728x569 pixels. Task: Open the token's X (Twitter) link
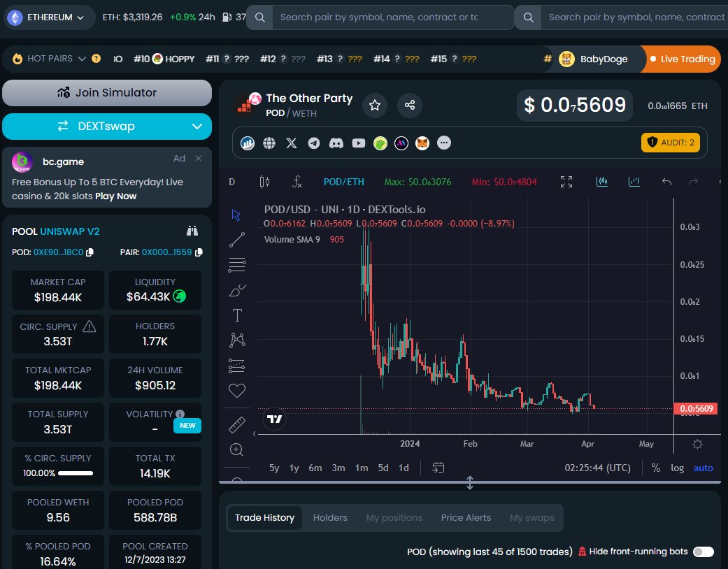pyautogui.click(x=291, y=143)
